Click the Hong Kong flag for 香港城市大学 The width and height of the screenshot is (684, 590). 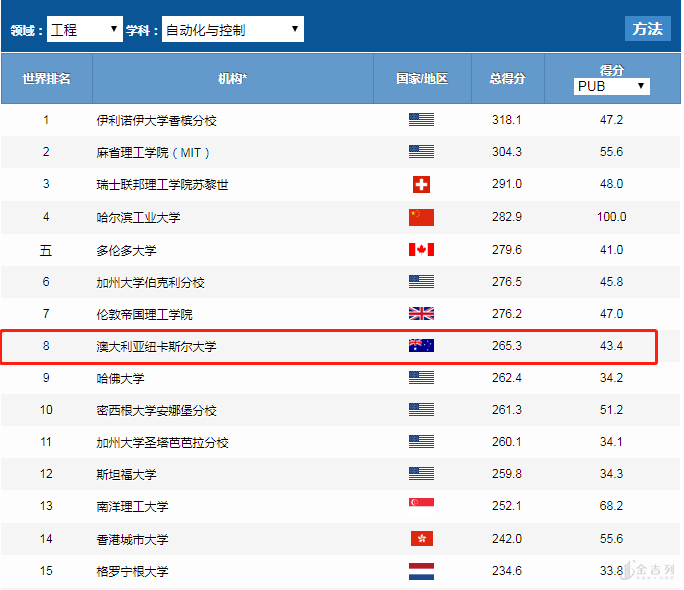(x=421, y=539)
